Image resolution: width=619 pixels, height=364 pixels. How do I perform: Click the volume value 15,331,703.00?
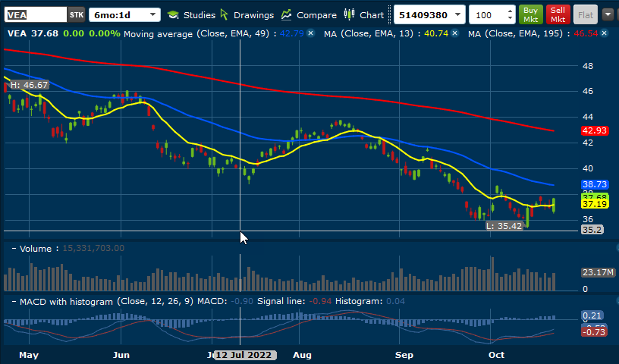coord(93,248)
